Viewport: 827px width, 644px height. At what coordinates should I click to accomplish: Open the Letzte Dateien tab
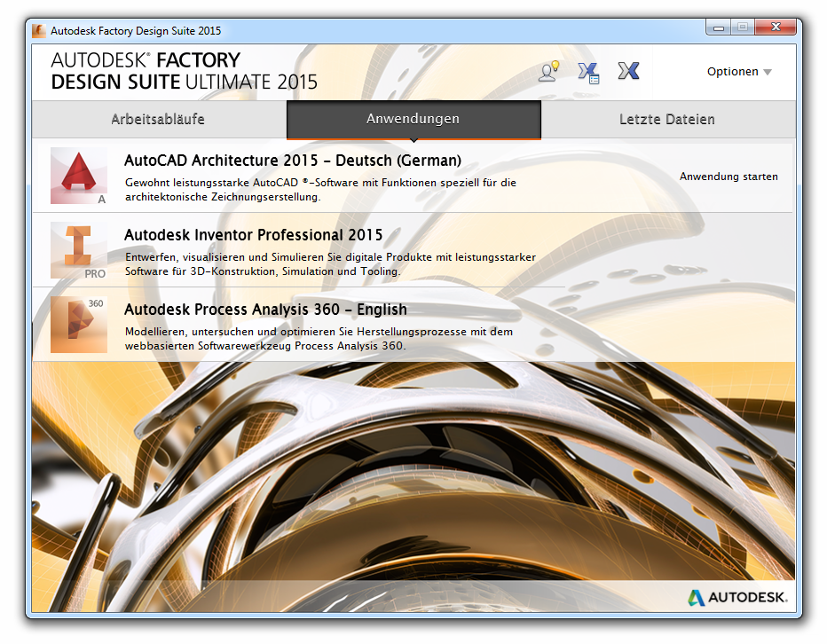[667, 119]
